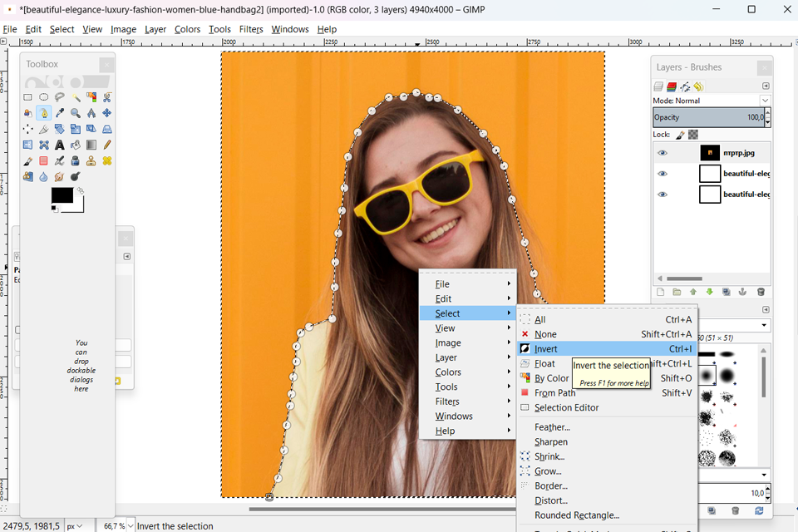
Task: Open the Windows menu in menu bar
Action: 289,29
